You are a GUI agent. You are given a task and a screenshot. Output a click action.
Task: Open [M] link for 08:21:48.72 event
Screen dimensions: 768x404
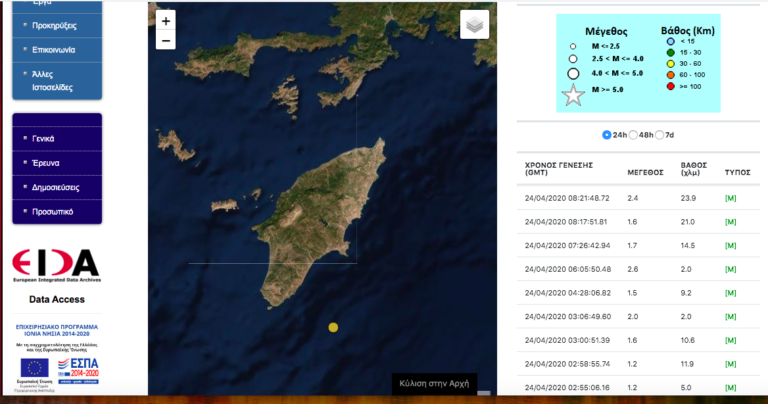click(730, 198)
